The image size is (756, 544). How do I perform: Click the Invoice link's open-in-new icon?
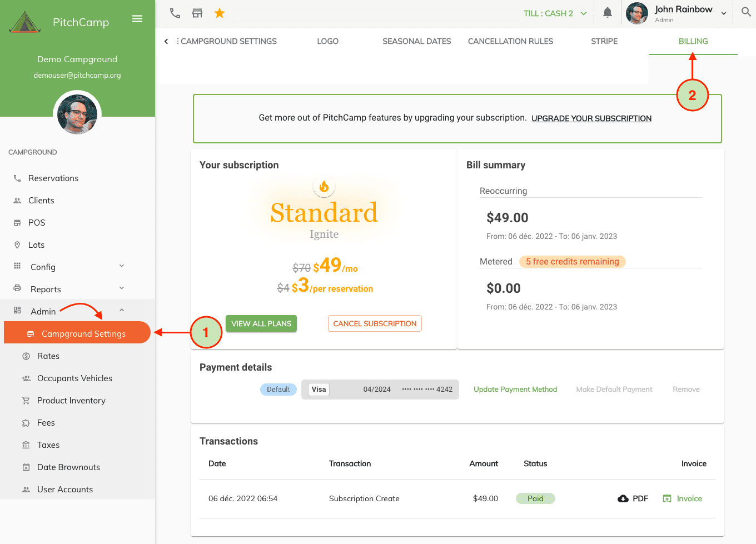click(667, 498)
